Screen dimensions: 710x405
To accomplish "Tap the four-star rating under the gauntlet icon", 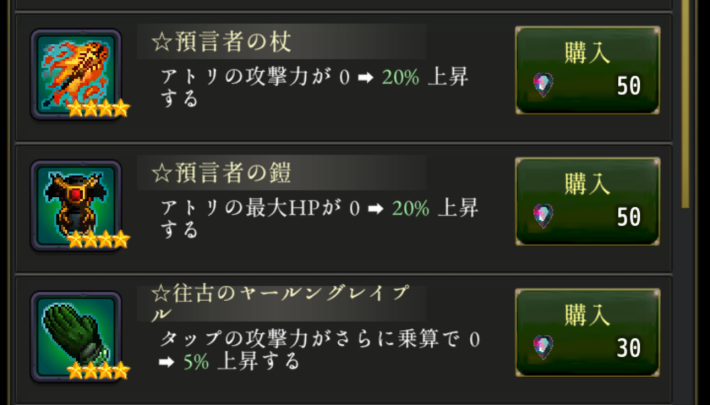I will (x=99, y=371).
